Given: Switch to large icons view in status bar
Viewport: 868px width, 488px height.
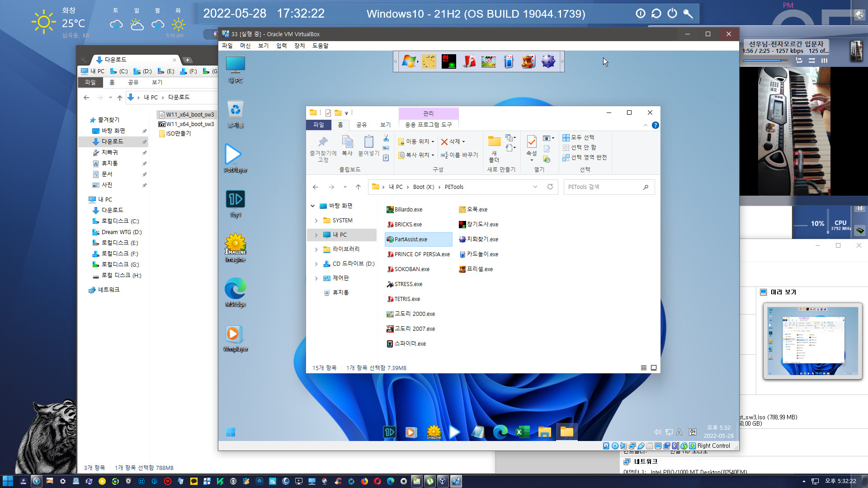Looking at the screenshot, I should [x=654, y=368].
